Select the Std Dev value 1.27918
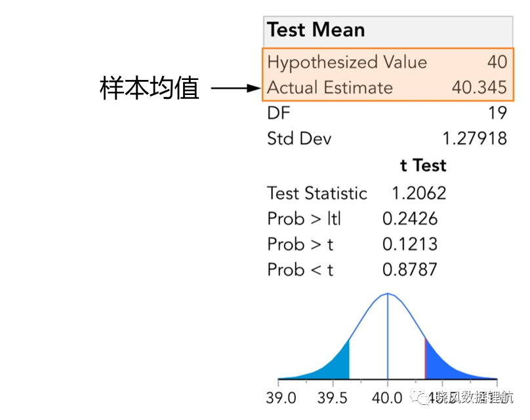Screen dimensions: 530x420 click(x=474, y=138)
